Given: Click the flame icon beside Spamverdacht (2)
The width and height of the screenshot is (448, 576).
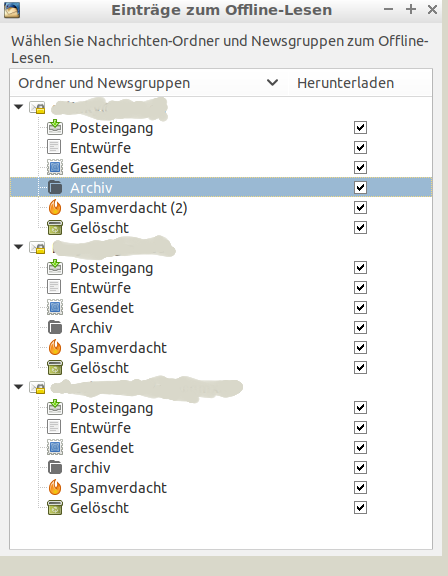Looking at the screenshot, I should 55,208.
